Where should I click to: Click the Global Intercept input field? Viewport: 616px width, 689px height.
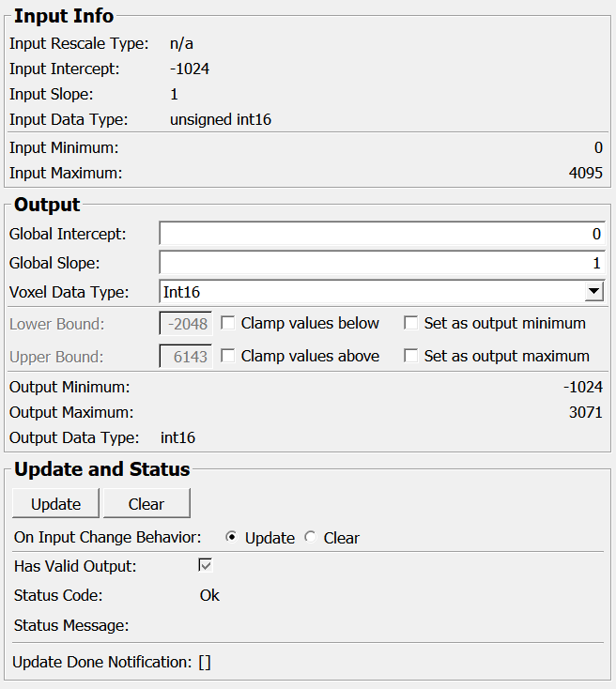pyautogui.click(x=381, y=234)
